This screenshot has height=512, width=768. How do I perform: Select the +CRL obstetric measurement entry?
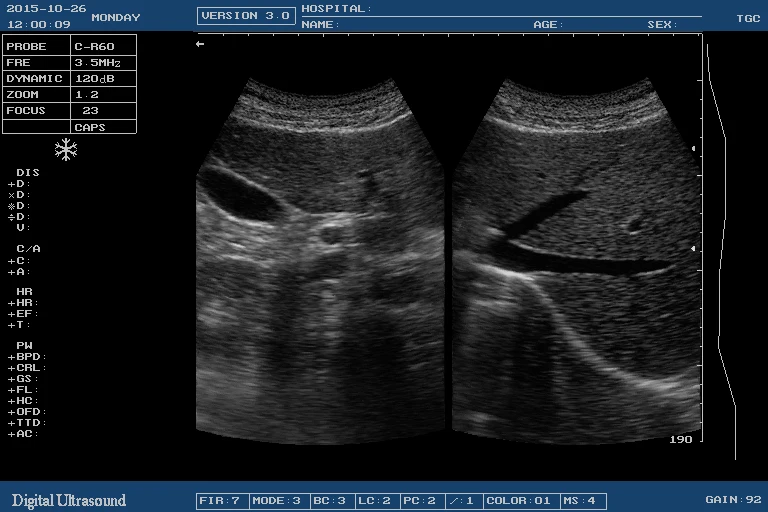pos(27,368)
